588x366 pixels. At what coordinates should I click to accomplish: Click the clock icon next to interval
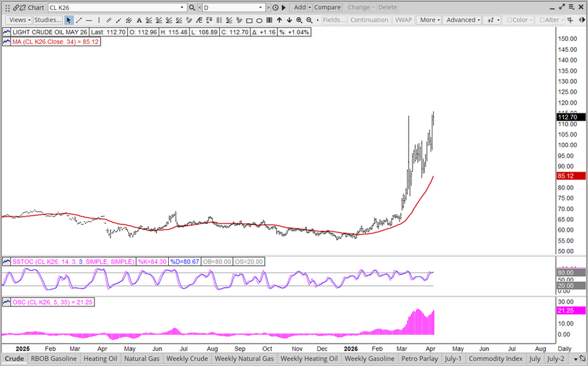275,8
